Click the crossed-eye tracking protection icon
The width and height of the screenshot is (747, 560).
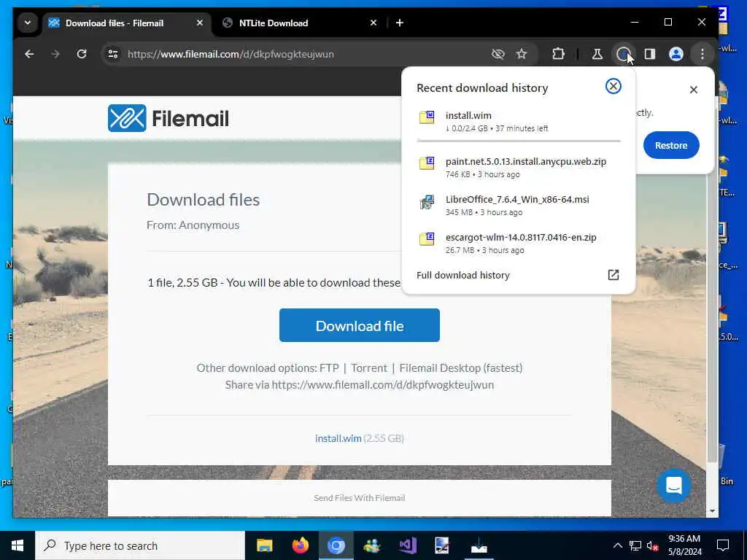point(498,54)
